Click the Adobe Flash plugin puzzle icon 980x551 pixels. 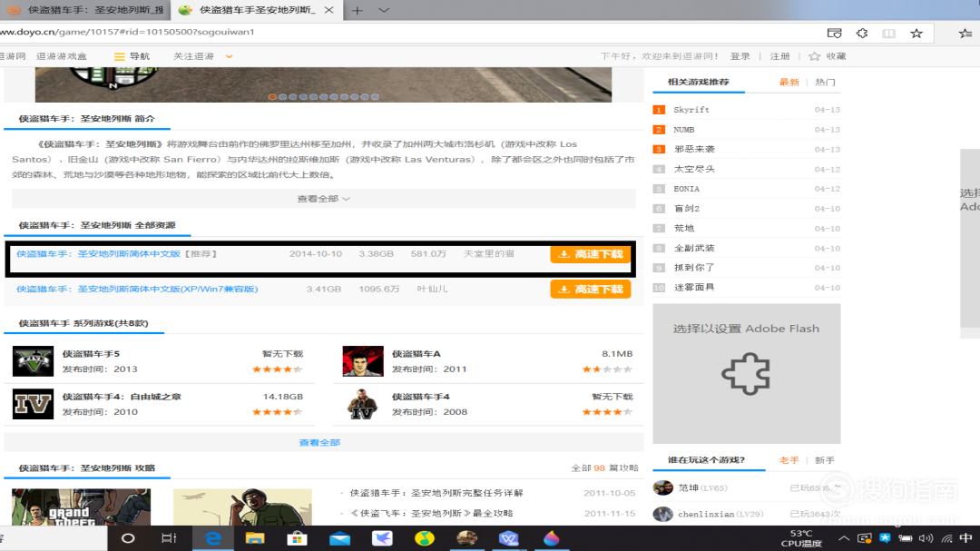[746, 374]
